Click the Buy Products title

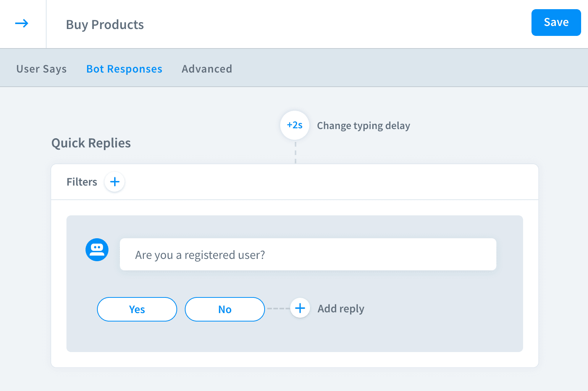(x=105, y=24)
